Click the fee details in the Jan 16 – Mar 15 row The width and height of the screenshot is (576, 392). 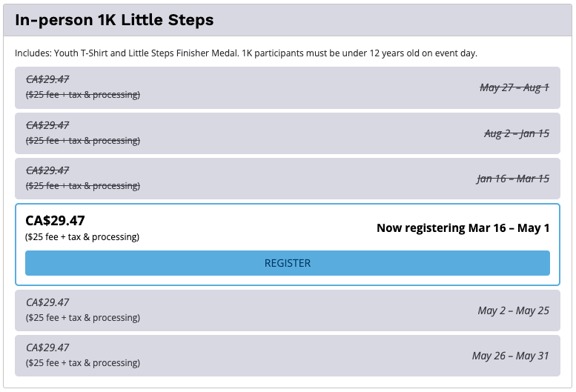pos(82,186)
